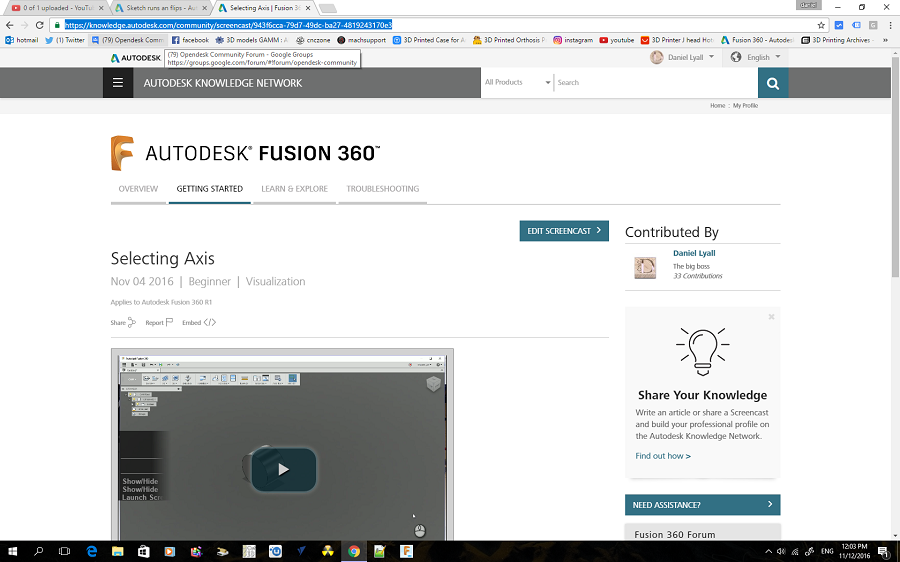Open File Explorer from taskbar

[x=117, y=552]
